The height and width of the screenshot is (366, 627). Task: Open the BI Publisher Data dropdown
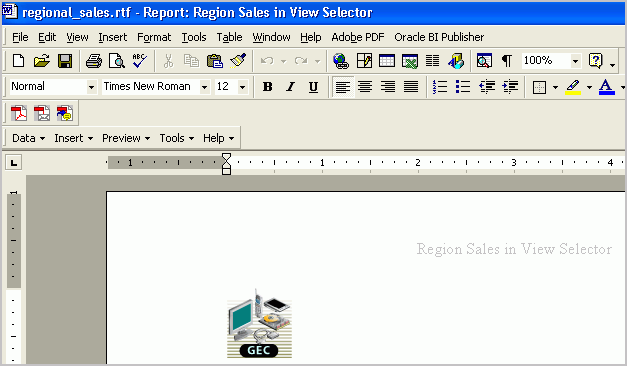coord(28,138)
